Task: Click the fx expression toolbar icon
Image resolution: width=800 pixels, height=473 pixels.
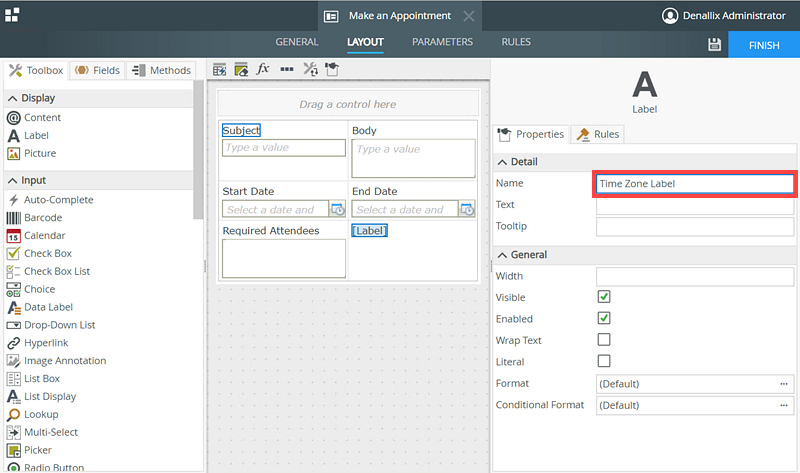Action: click(x=264, y=70)
